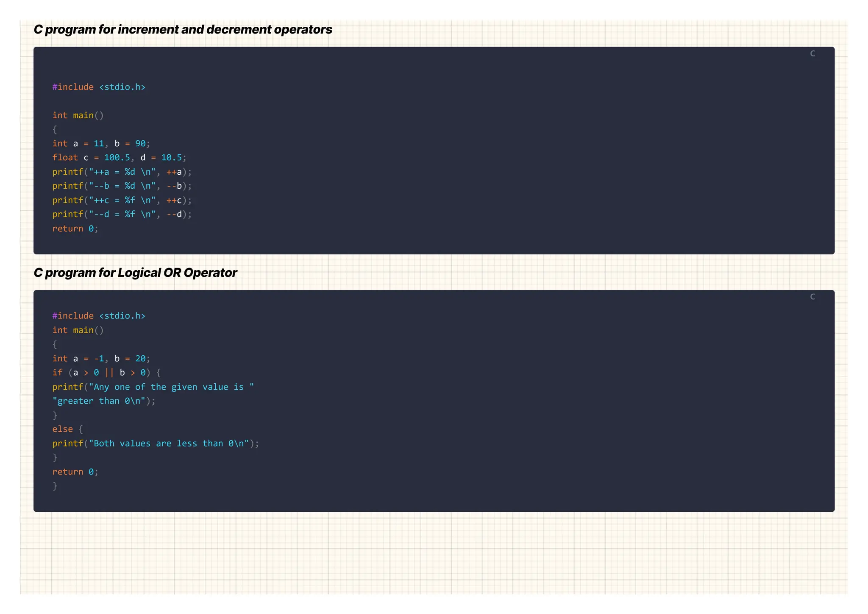Click the C language label on second code block
The width and height of the screenshot is (868, 614).
tap(812, 297)
